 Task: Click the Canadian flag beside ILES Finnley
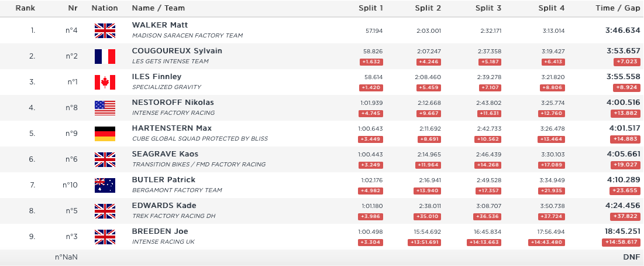tap(105, 82)
